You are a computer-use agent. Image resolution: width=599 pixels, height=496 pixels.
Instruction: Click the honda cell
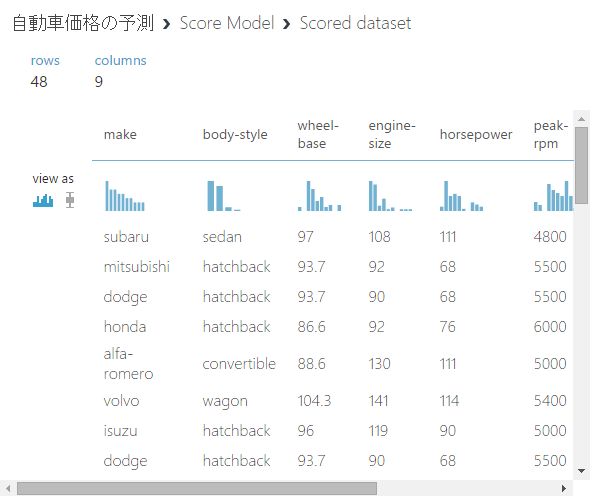click(x=125, y=327)
